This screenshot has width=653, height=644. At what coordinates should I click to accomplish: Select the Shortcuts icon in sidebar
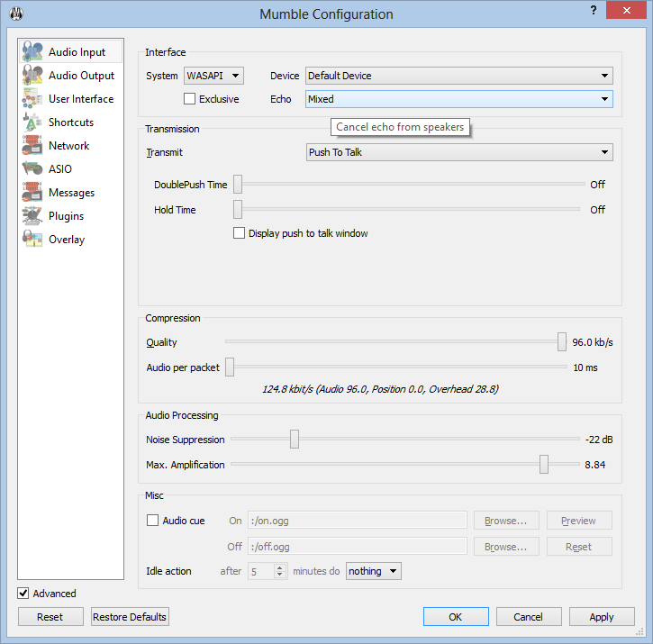33,122
